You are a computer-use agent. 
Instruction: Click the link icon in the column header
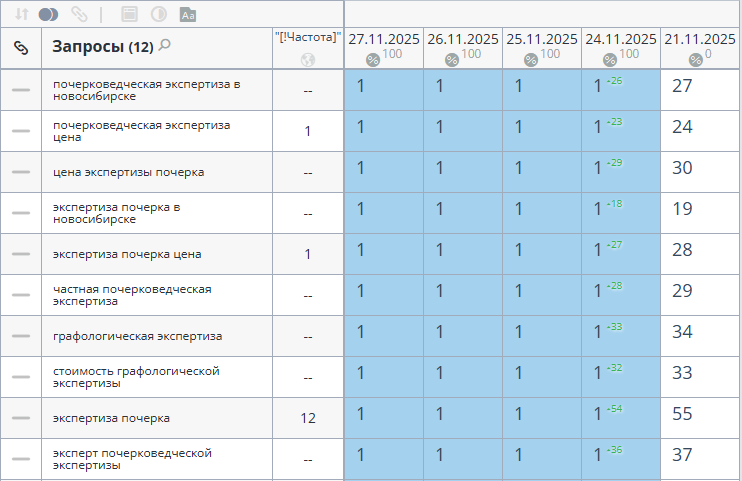point(20,47)
